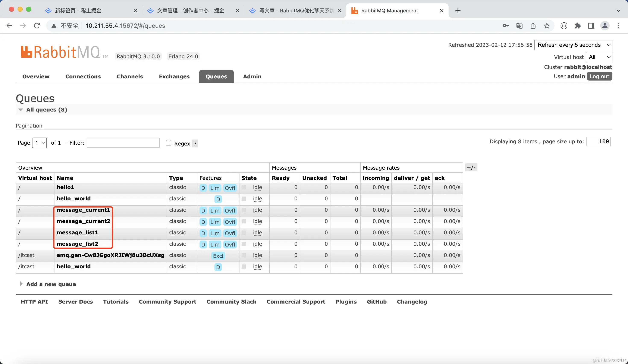
Task: Toggle the browser side panel icon
Action: click(591, 26)
